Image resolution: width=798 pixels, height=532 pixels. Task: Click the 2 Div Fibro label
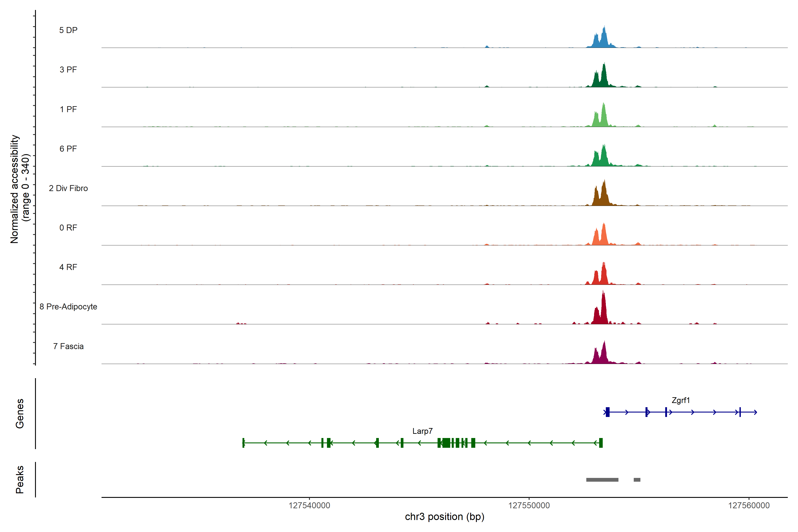[x=68, y=188]
